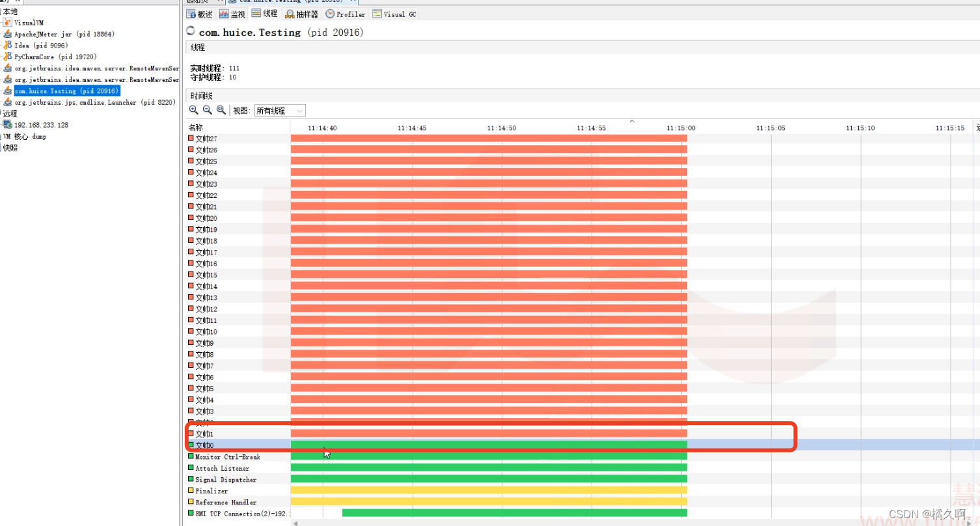
Task: Open the 抽样器 tab
Action: pos(302,14)
